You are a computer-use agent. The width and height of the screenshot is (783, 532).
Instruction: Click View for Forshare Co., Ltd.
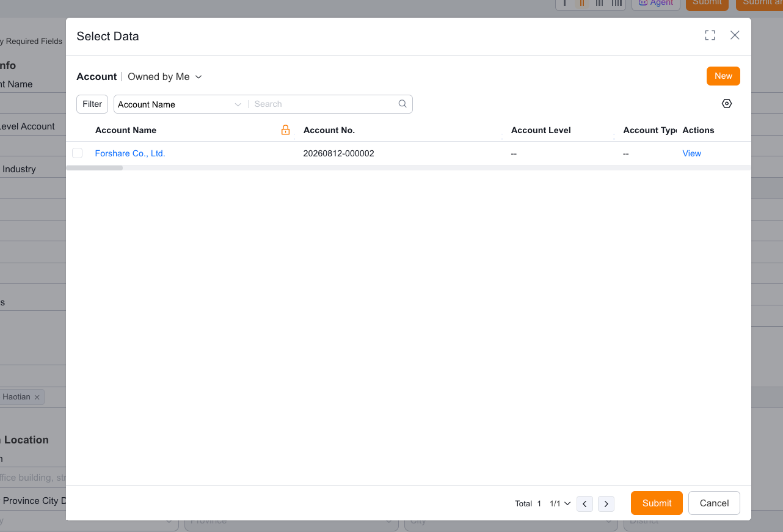(691, 153)
